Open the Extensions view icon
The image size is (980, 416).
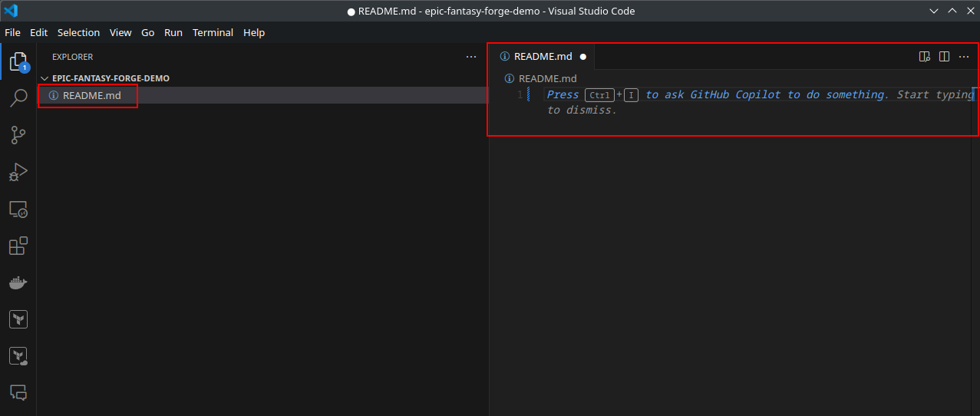(x=18, y=246)
